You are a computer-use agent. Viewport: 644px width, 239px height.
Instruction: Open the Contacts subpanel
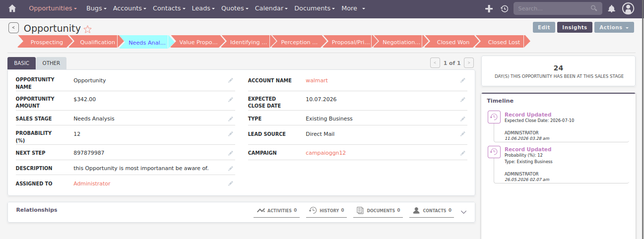(432, 211)
